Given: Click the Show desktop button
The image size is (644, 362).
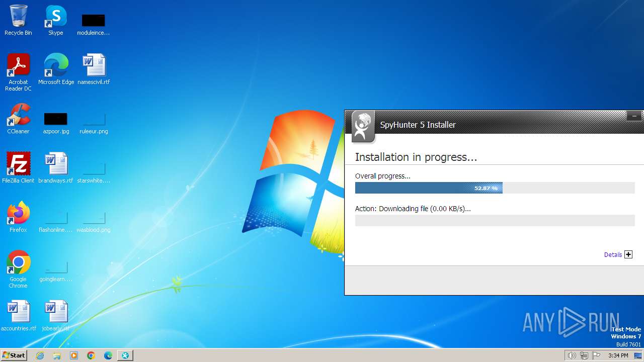Looking at the screenshot, I should click(x=638, y=355).
